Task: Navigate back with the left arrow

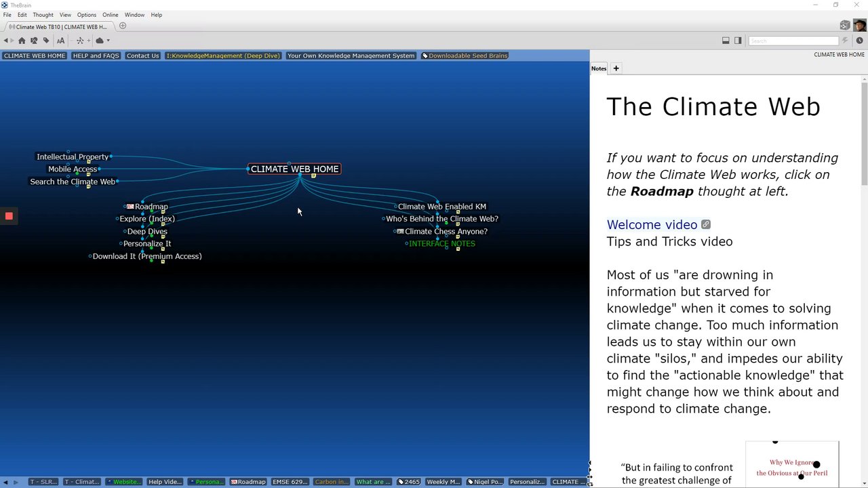Action: tap(7, 41)
